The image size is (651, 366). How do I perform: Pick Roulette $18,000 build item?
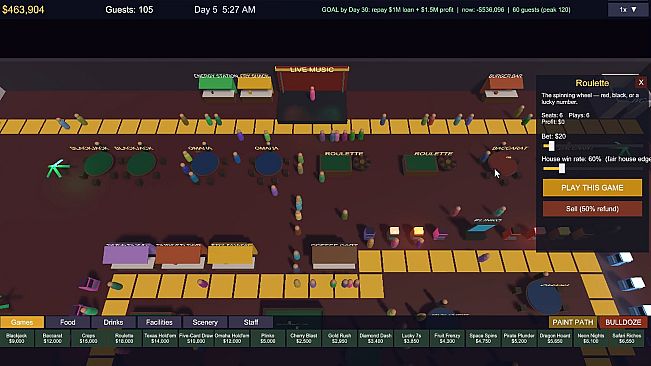click(124, 338)
